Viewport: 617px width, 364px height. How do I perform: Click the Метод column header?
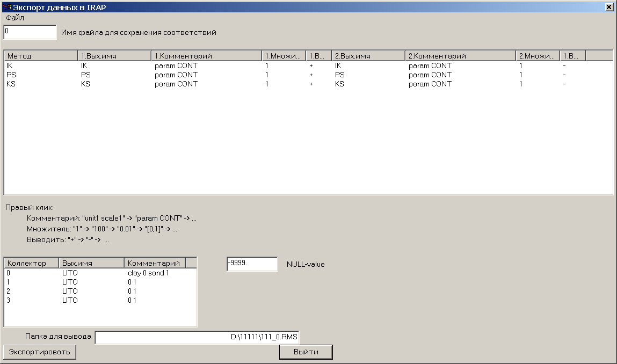pyautogui.click(x=41, y=56)
